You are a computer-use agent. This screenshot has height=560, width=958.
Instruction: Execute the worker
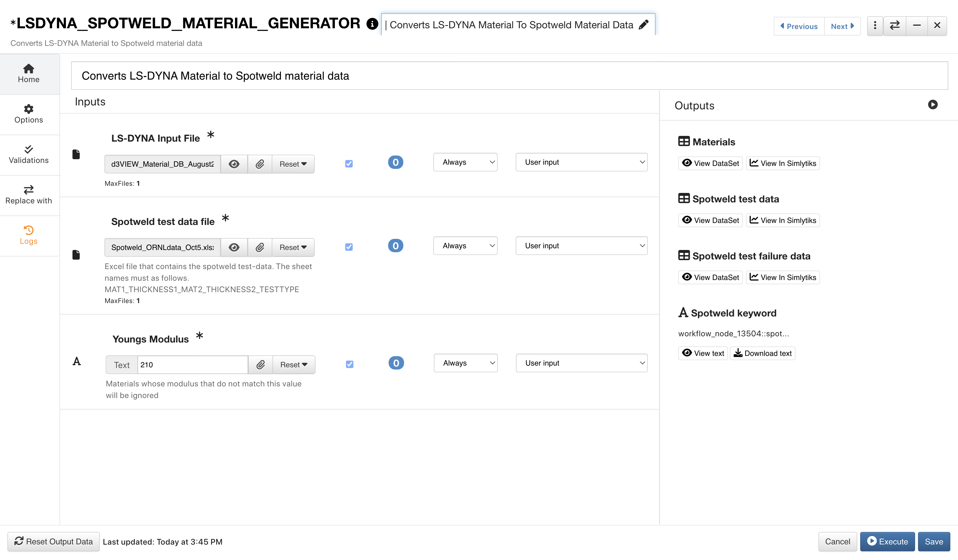(x=887, y=541)
